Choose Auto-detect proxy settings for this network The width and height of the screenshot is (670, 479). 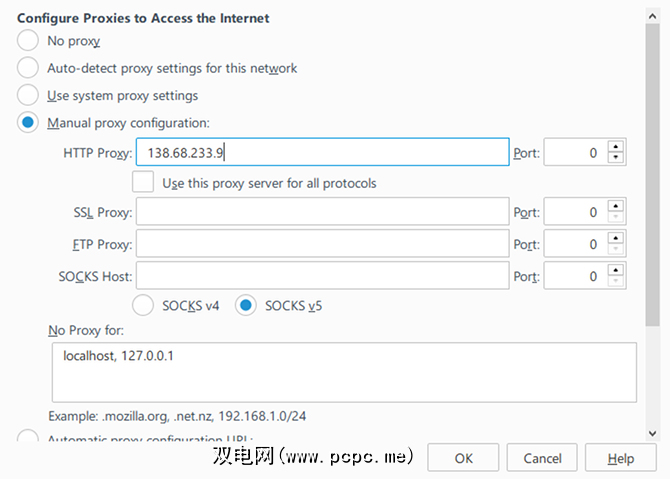pos(28,68)
